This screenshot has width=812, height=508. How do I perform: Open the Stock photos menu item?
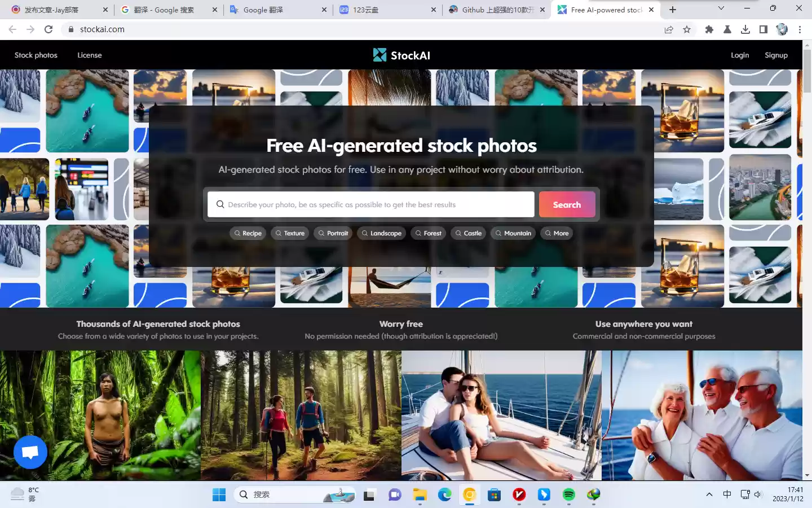click(36, 55)
